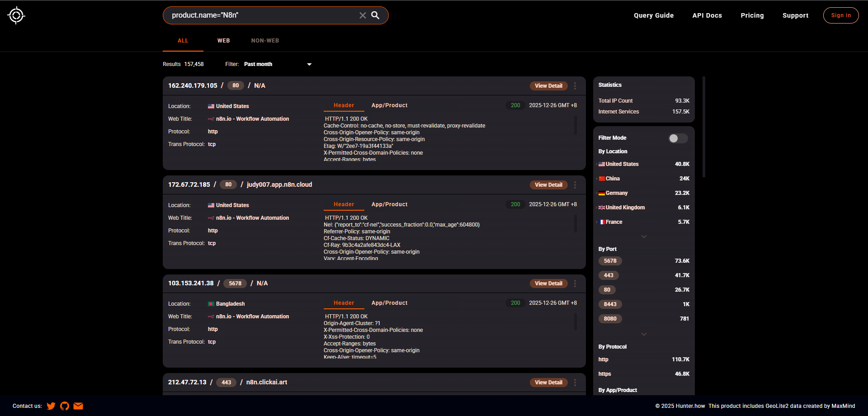Click the Sign in button
This screenshot has height=416, width=868.
pyautogui.click(x=841, y=15)
